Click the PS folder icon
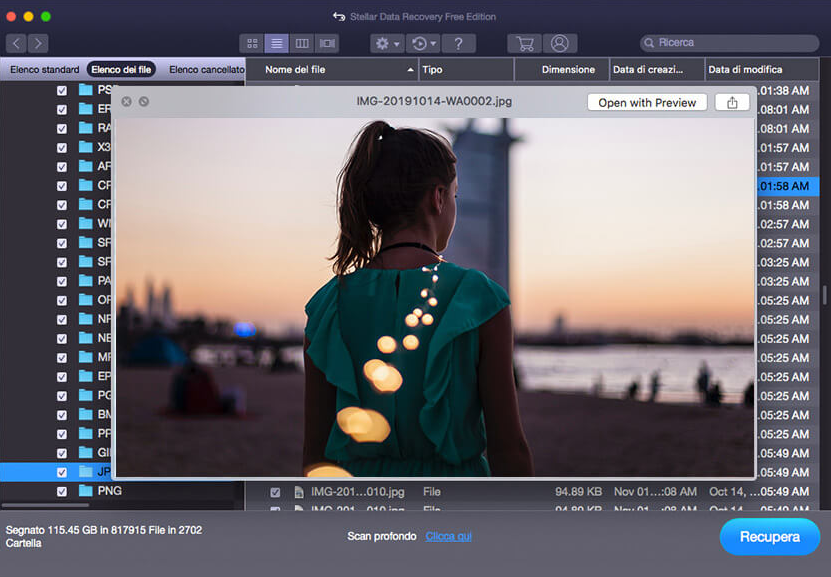 (85, 90)
